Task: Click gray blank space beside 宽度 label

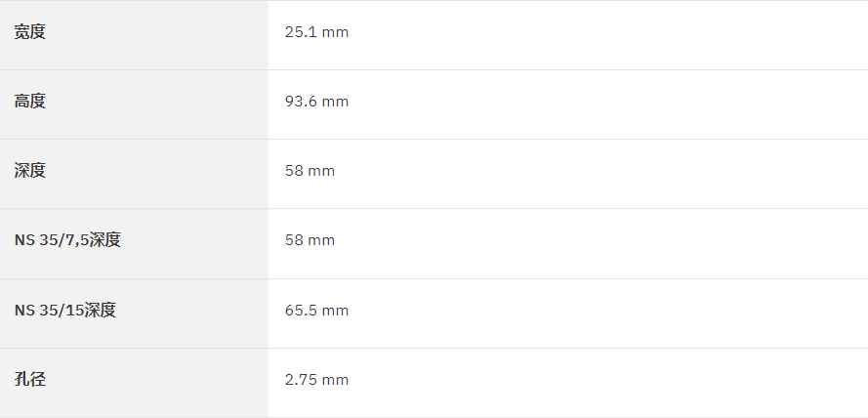Action: coord(160,35)
